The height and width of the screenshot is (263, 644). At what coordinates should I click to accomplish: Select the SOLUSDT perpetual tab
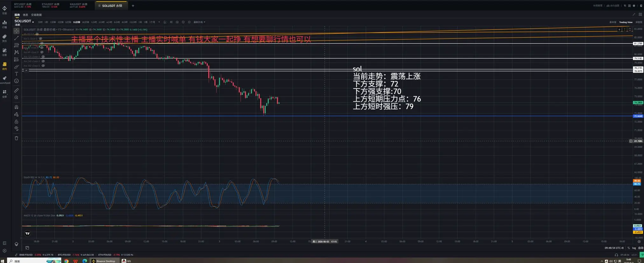(x=112, y=6)
